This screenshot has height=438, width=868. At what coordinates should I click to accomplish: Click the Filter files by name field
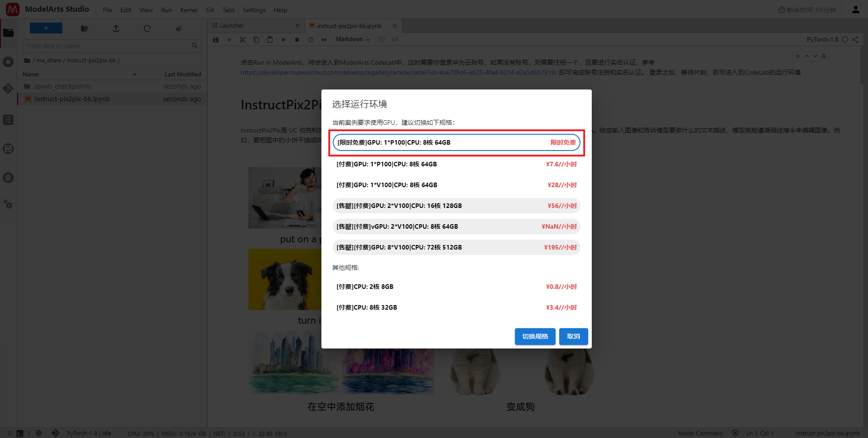(112, 46)
